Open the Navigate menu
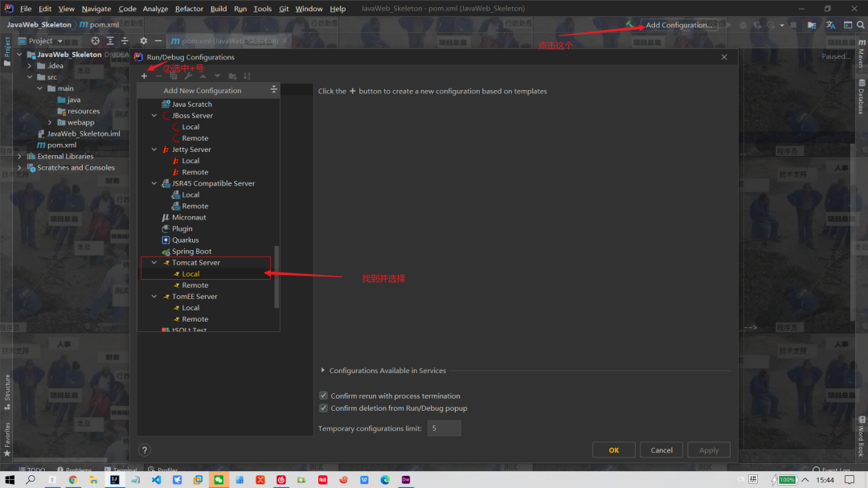This screenshot has width=868, height=488. [x=96, y=8]
